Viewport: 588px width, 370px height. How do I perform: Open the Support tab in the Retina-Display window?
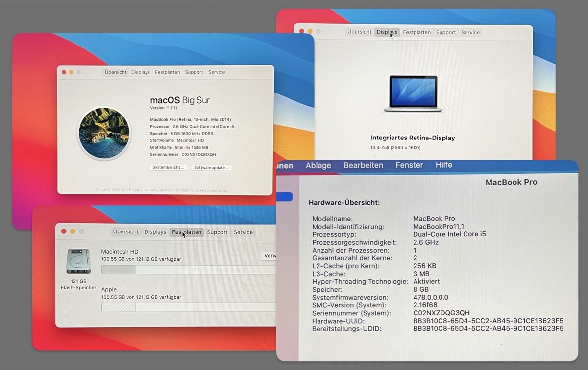(446, 32)
